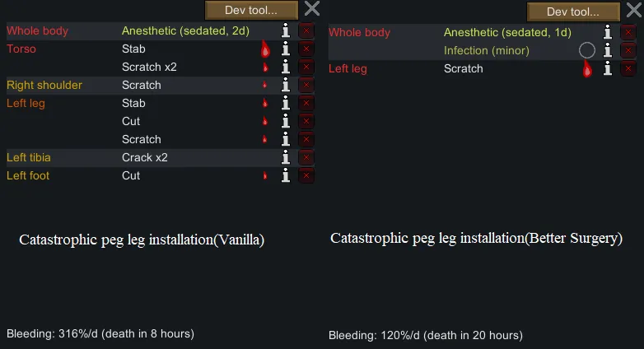Open info for Torso Stab injury
The width and height of the screenshot is (644, 349).
[x=286, y=49]
